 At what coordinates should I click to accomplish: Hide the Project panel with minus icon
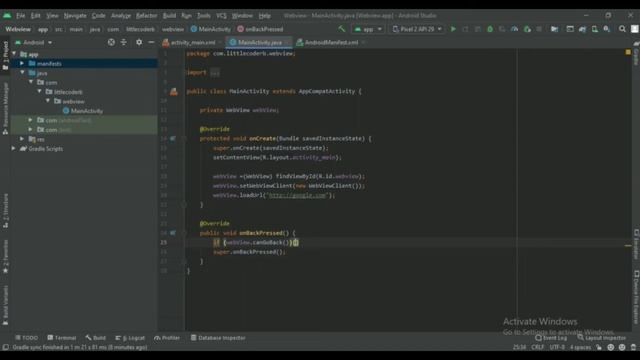click(151, 42)
